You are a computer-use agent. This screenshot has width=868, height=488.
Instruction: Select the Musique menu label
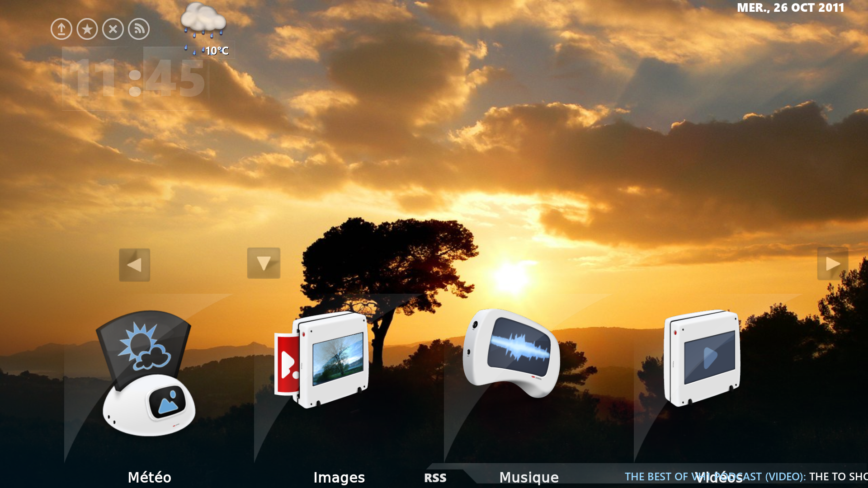click(x=529, y=477)
